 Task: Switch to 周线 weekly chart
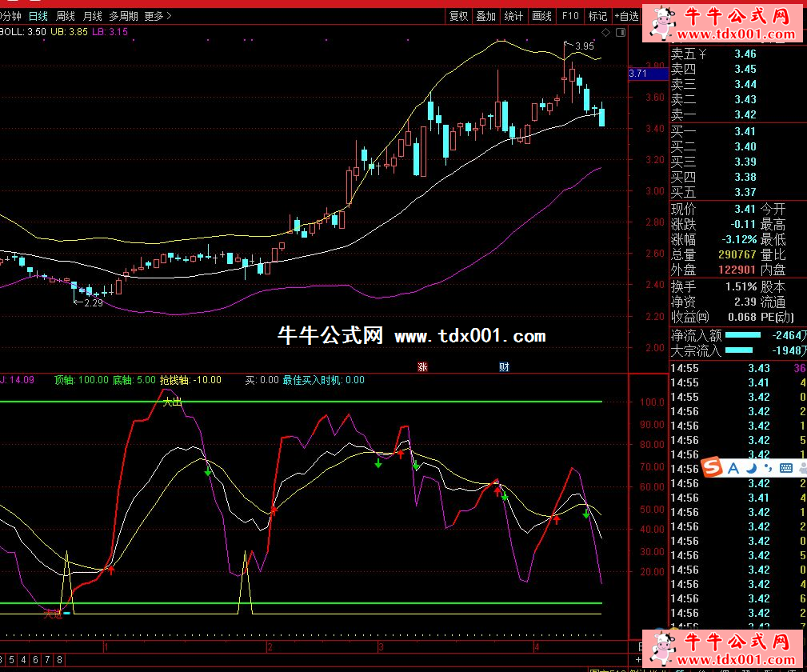[x=66, y=16]
